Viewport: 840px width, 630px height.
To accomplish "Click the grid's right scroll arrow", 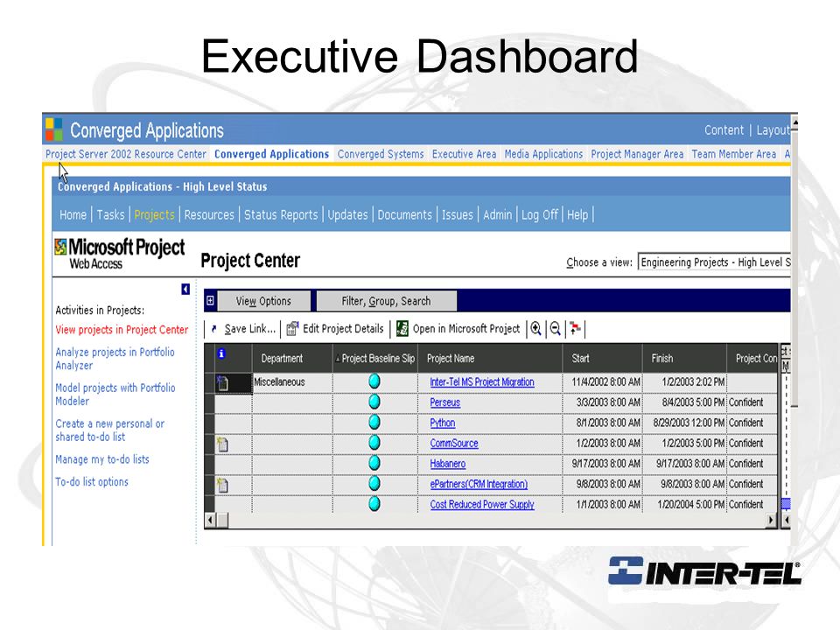I will pos(771,520).
